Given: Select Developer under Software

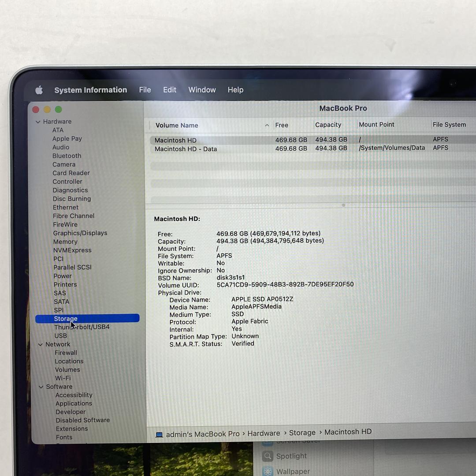Looking at the screenshot, I should (71, 412).
